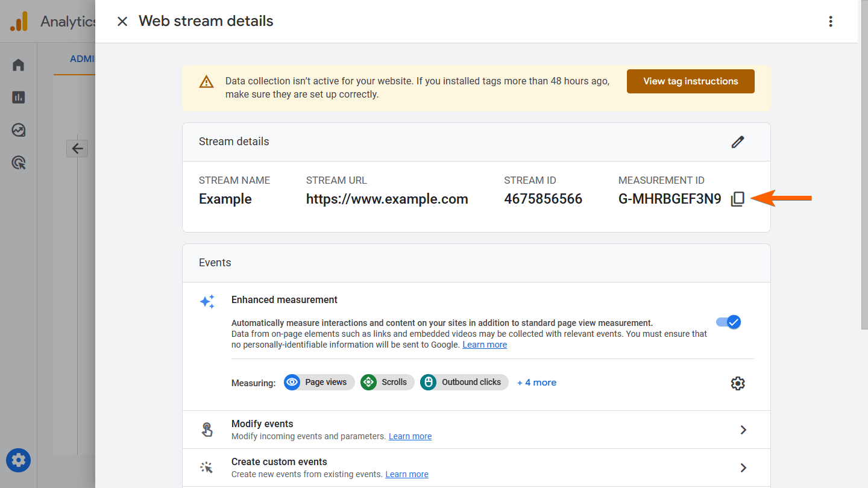Open Learn more link under Enhanced measurement
This screenshot has width=868, height=488.
(485, 345)
